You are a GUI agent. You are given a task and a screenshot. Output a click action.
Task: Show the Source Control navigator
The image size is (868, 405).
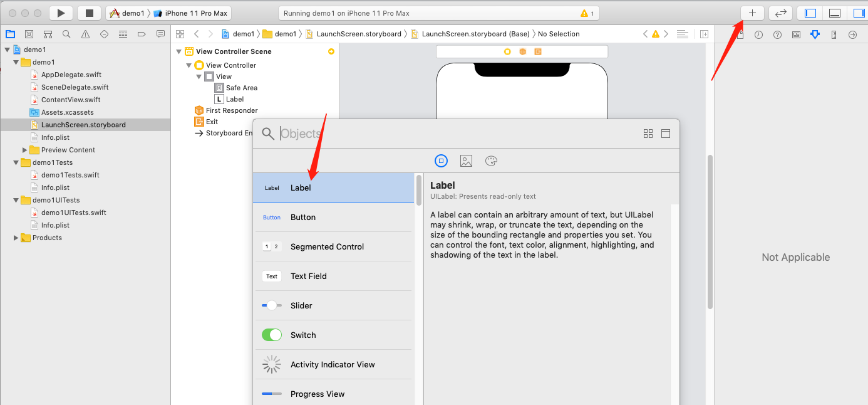[29, 34]
